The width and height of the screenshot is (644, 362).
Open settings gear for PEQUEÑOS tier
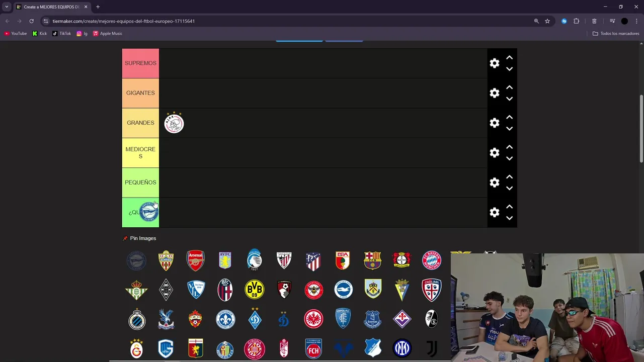(x=495, y=183)
